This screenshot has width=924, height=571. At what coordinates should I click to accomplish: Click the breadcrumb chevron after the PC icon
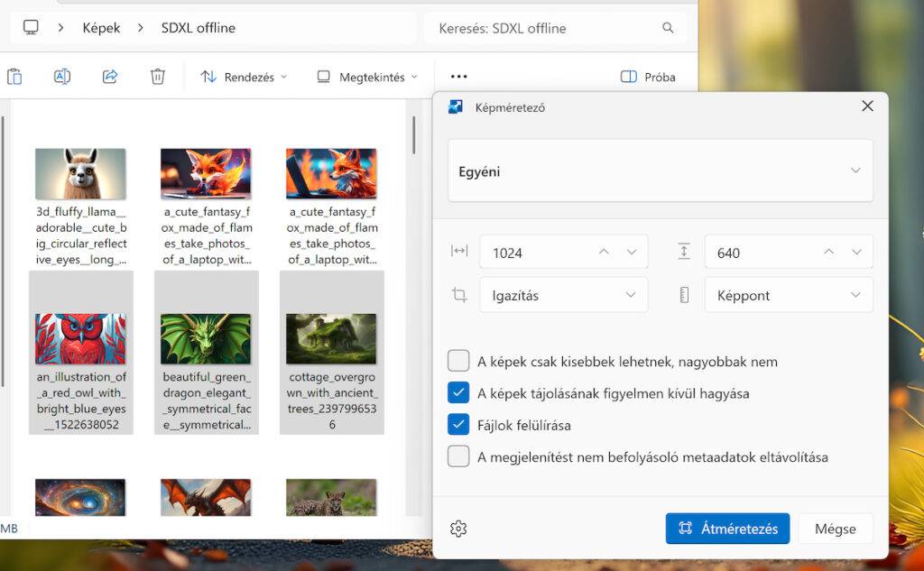[60, 28]
